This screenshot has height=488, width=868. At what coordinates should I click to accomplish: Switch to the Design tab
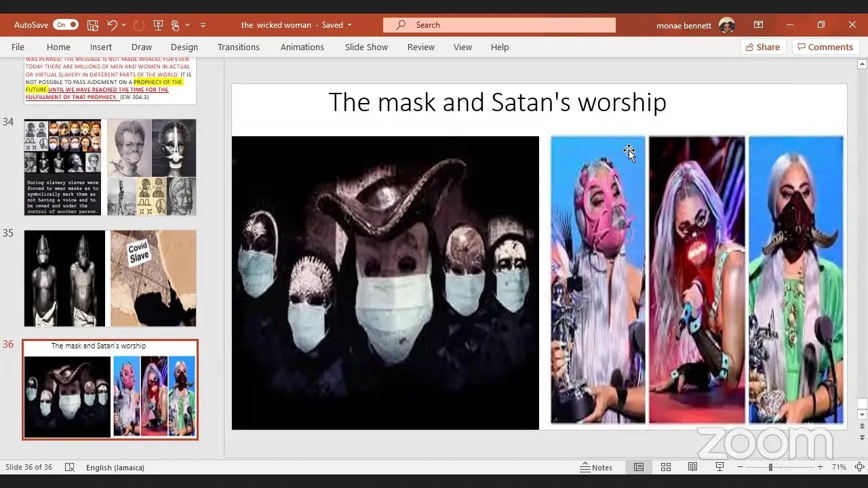184,47
